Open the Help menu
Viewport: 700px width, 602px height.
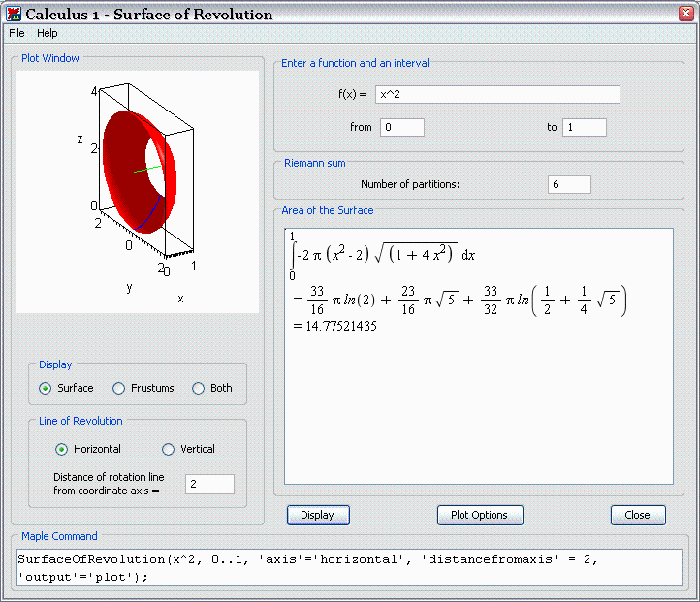pos(48,33)
